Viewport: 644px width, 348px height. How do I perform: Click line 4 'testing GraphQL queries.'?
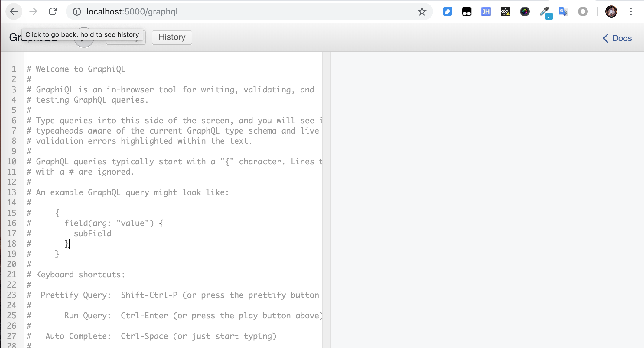point(92,100)
